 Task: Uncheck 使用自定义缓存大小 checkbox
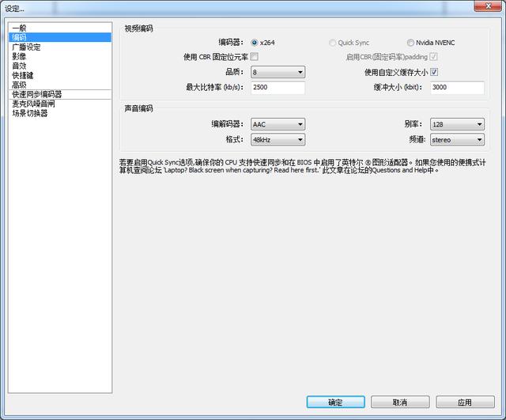[x=434, y=72]
